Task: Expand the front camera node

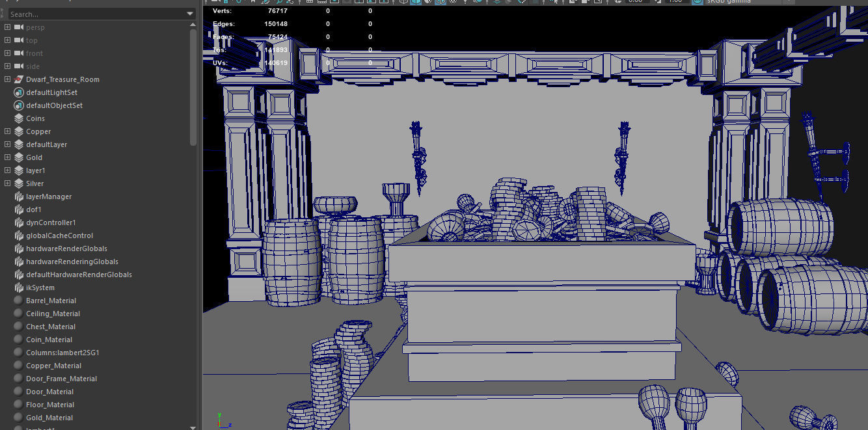Action: (x=7, y=53)
